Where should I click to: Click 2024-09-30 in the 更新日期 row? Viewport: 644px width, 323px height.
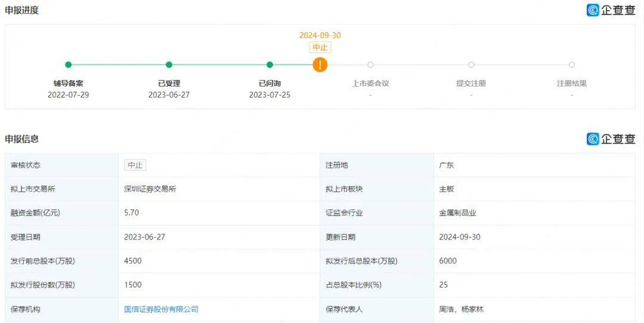(x=460, y=237)
